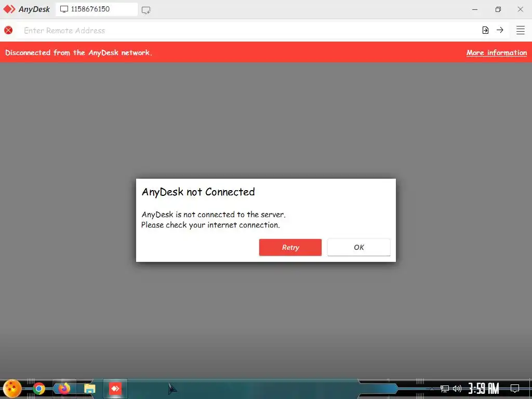This screenshot has width=532, height=399.
Task: Dismiss the dialog with OK
Action: point(358,247)
